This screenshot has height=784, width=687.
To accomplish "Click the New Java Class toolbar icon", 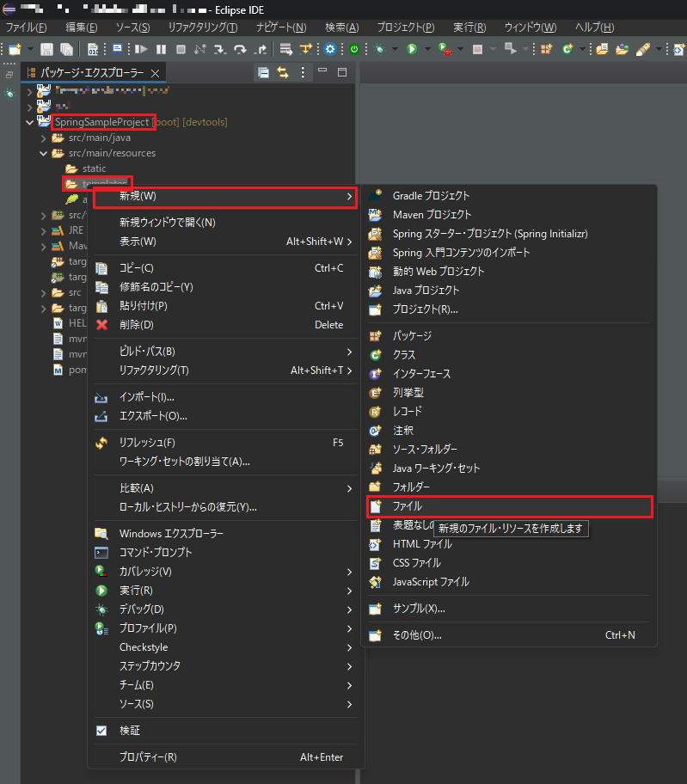I will point(567,49).
